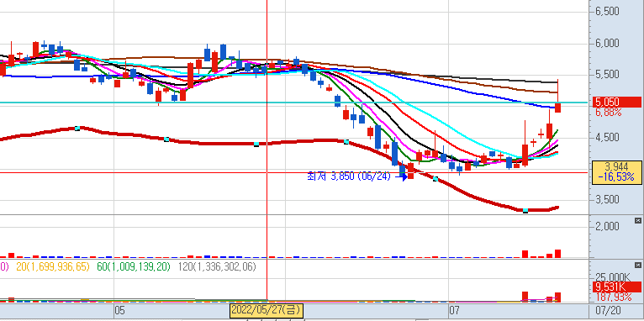The image size is (644, 321).
Task: Click the 6.88% change percentage text
Action: tap(607, 112)
